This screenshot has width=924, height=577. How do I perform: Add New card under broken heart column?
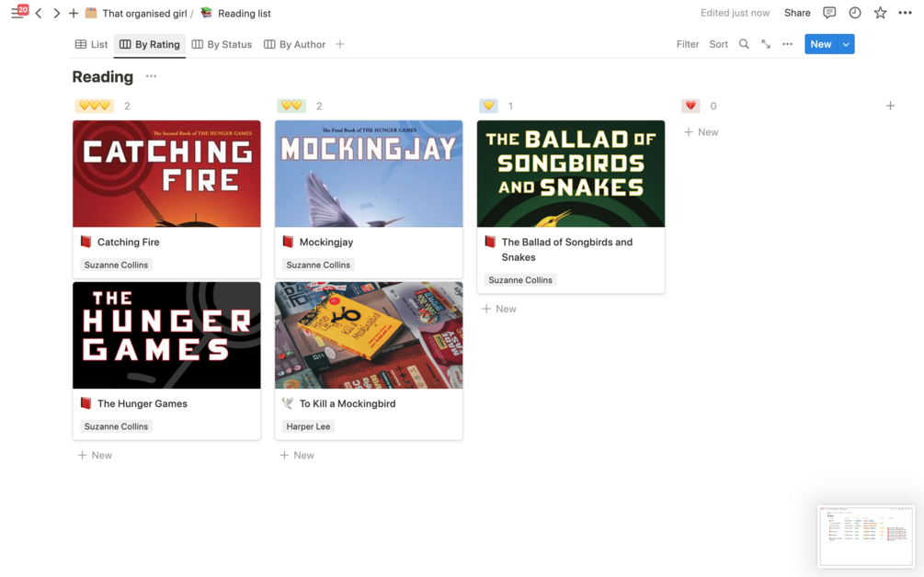click(x=702, y=132)
